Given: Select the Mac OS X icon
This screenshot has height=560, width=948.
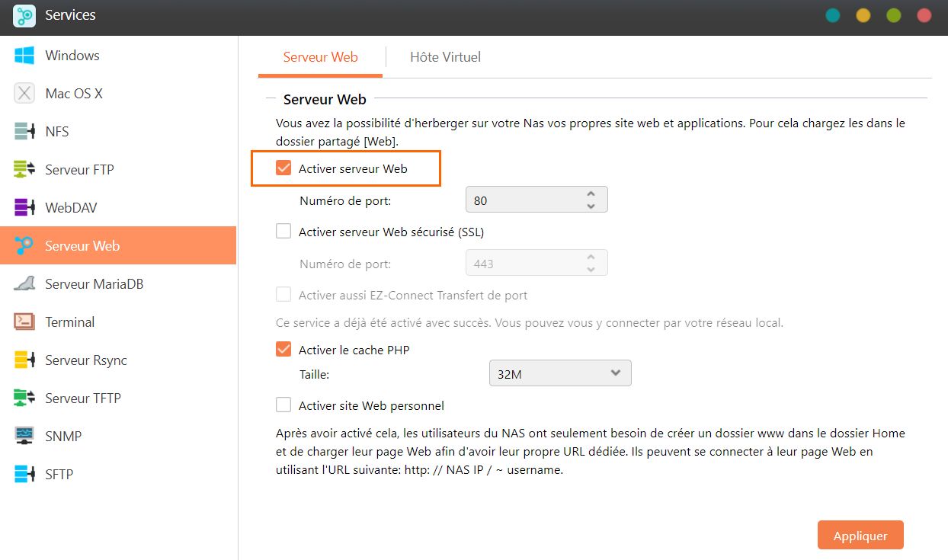Looking at the screenshot, I should coord(24,94).
